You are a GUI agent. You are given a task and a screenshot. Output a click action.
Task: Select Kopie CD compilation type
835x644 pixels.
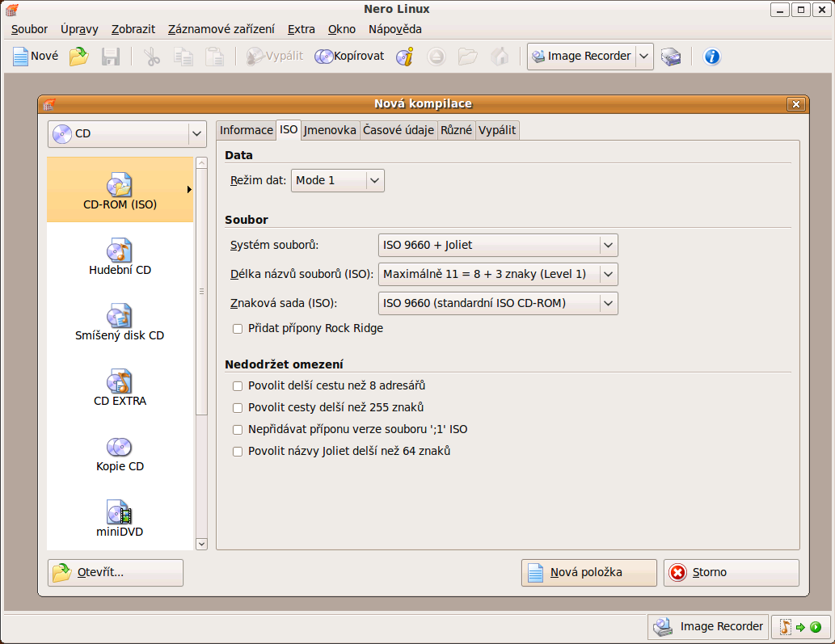tap(120, 452)
